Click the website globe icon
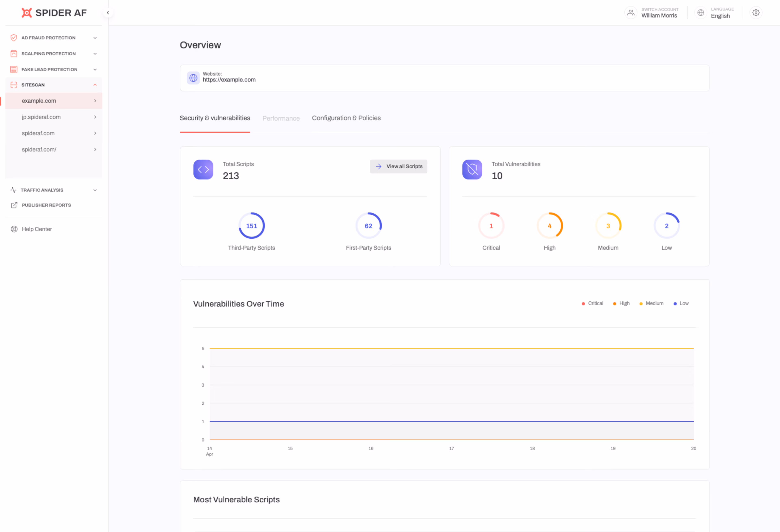 click(x=193, y=78)
